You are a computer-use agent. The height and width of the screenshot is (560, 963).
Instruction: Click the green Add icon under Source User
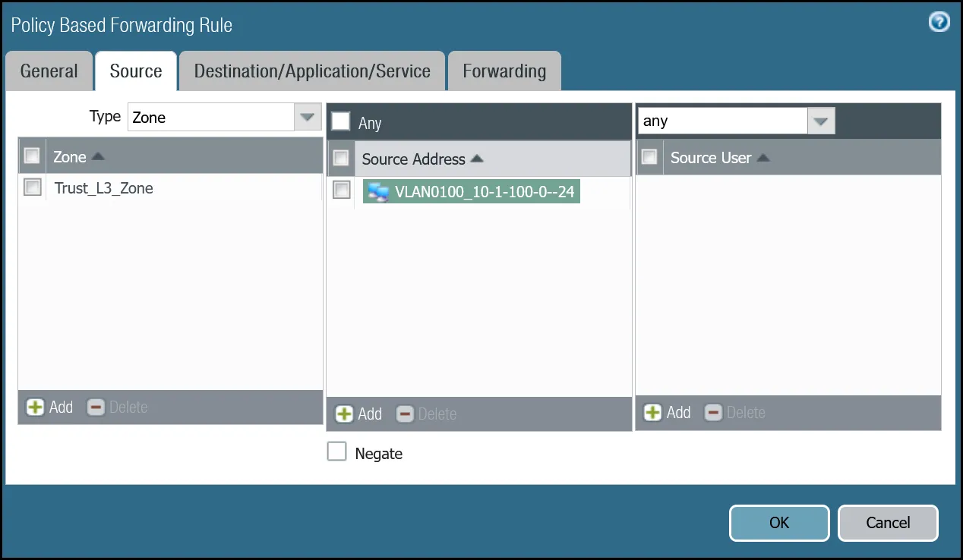tap(654, 412)
